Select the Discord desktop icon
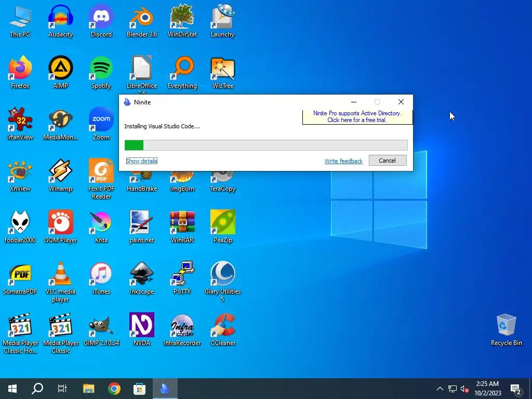This screenshot has height=399, width=532. tap(101, 20)
